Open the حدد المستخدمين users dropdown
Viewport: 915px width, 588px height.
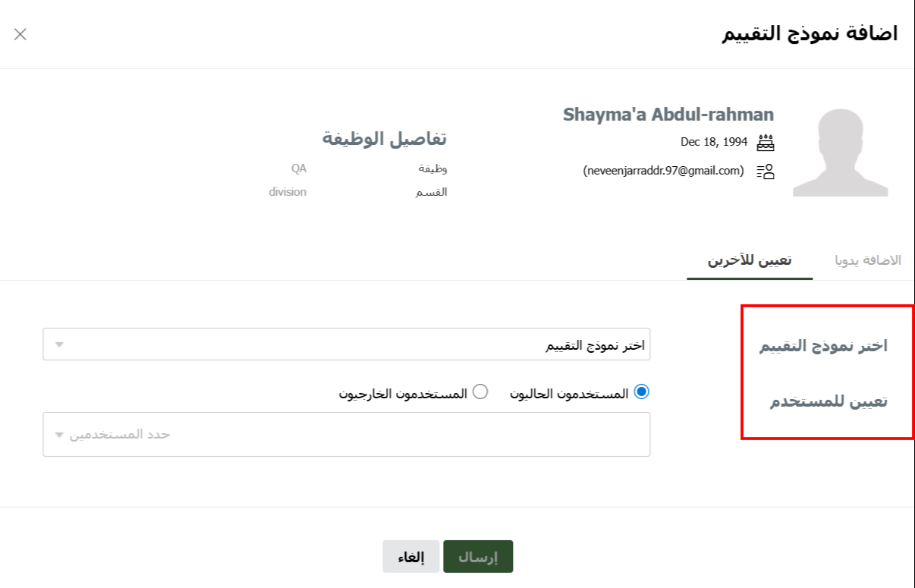point(346,435)
